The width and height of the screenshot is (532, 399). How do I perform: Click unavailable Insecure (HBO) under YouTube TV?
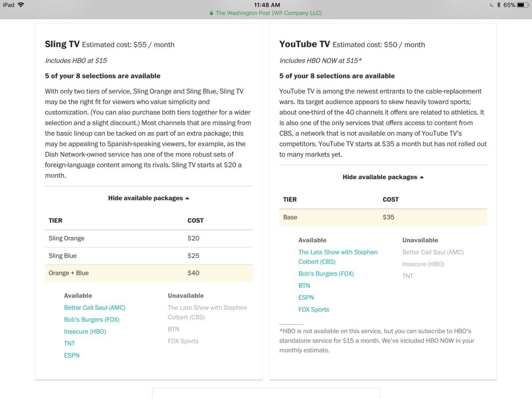pos(423,264)
